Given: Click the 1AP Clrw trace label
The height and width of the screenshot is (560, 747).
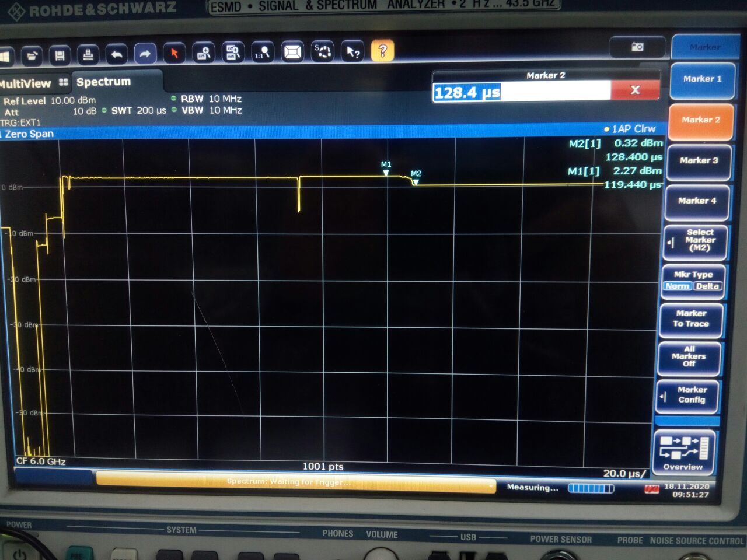Looking at the screenshot, I should (x=630, y=129).
